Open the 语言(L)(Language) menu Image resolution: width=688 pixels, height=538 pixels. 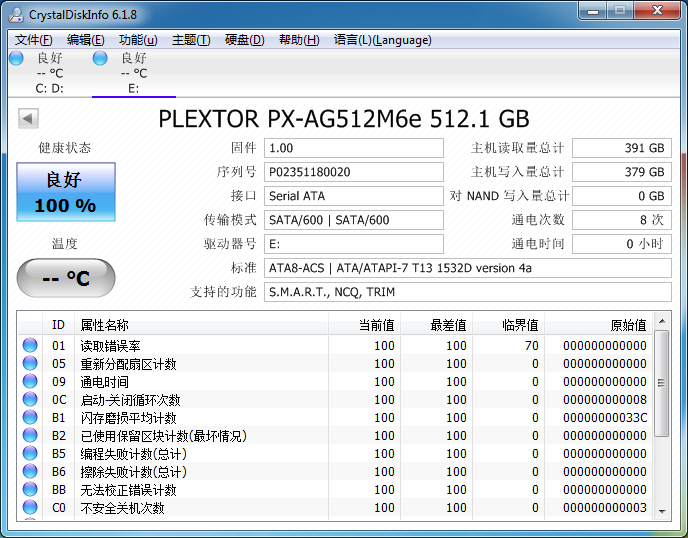click(382, 40)
